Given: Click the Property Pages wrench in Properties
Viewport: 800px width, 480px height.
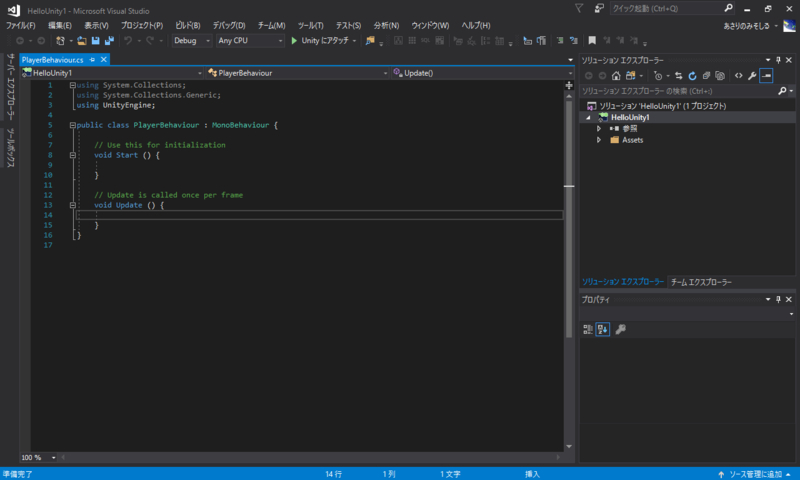Looking at the screenshot, I should (x=620, y=329).
